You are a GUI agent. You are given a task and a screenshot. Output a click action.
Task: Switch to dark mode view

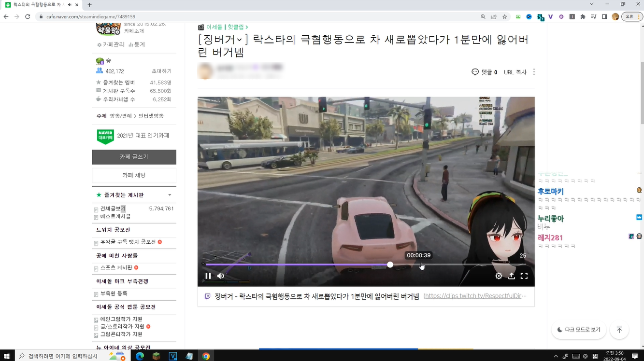point(578,330)
